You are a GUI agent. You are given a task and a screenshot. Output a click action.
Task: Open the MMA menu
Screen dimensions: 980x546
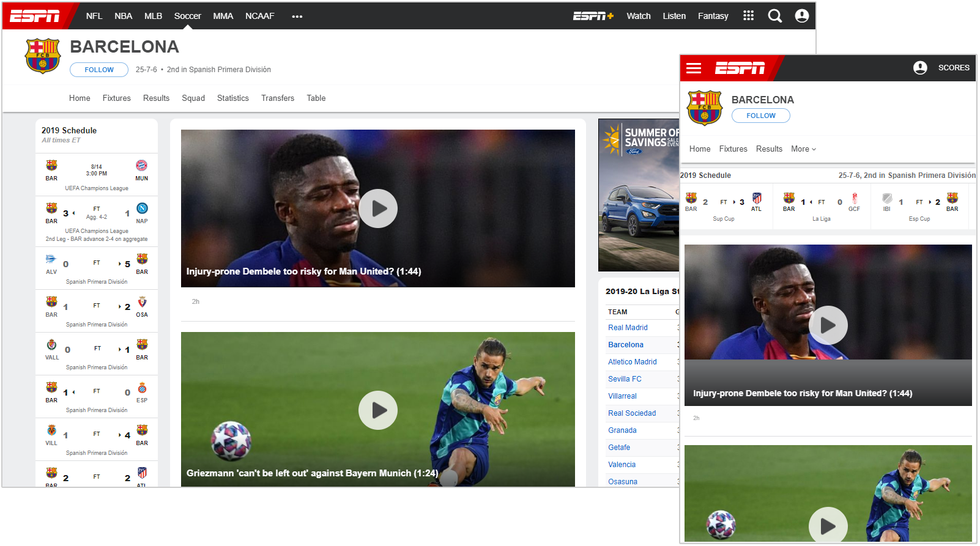[223, 16]
